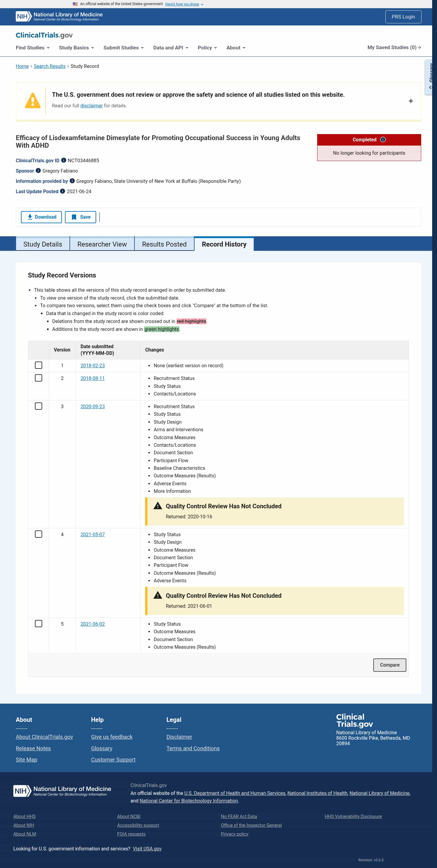Open the Glossary side panel tab

(x=429, y=77)
